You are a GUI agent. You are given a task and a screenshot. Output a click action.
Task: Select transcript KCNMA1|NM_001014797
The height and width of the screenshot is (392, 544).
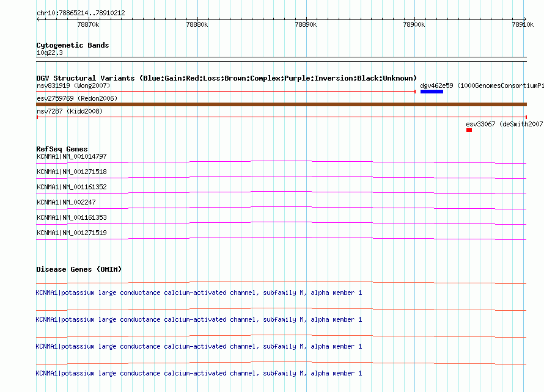72,157
